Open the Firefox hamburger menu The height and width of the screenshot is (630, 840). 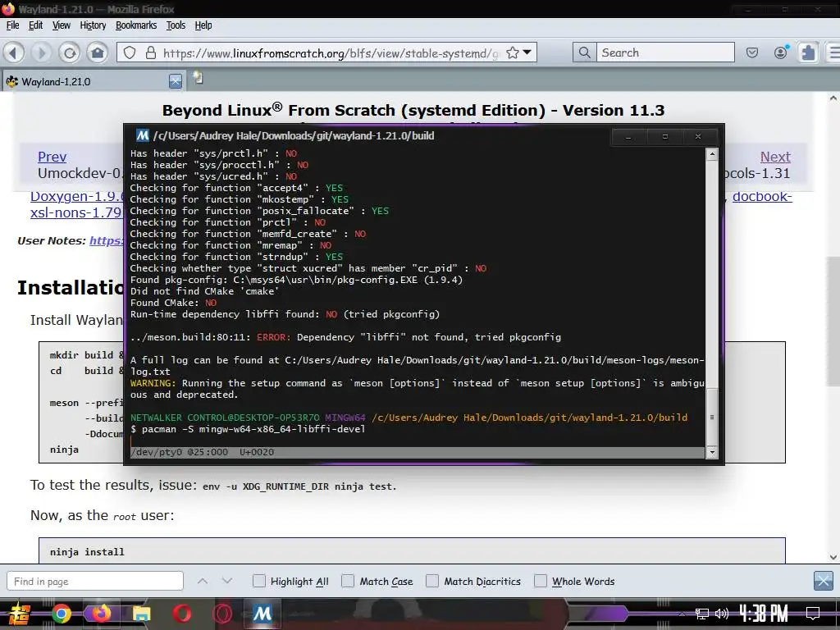[x=834, y=52]
